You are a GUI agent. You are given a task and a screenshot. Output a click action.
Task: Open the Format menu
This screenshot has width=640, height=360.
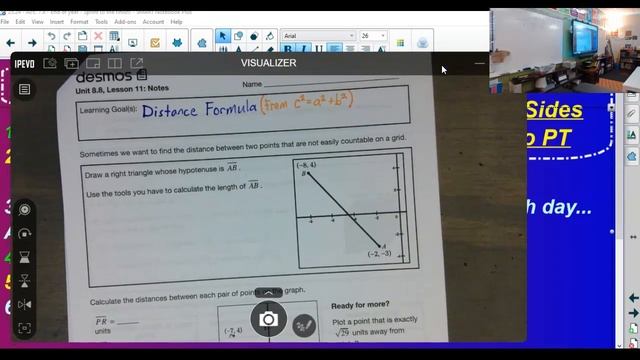(x=79, y=22)
